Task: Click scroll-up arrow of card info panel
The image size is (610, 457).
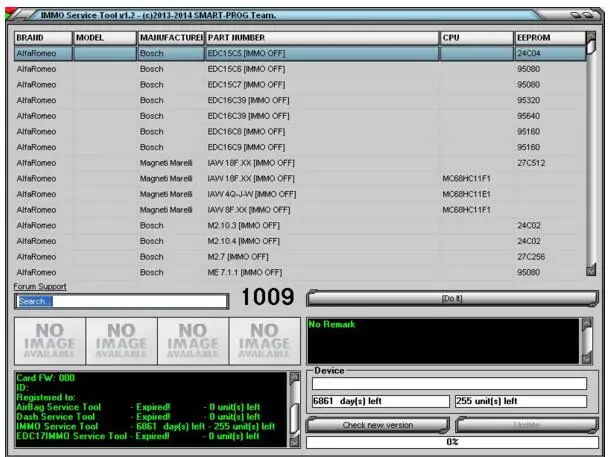Action: coord(294,377)
